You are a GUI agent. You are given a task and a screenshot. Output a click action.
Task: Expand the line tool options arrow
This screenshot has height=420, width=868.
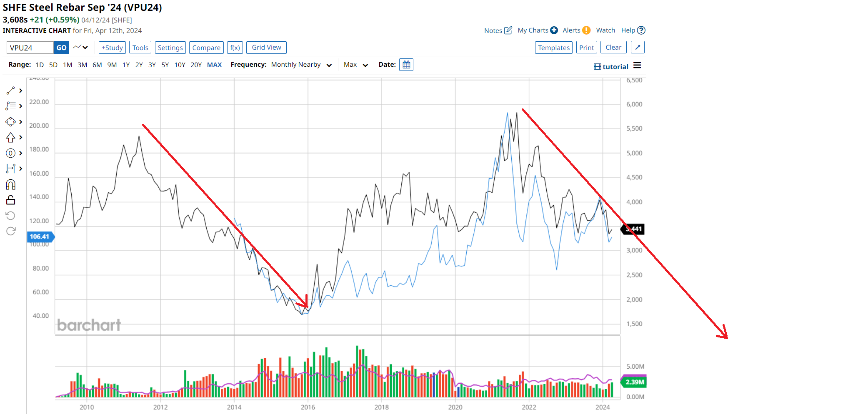click(x=21, y=91)
